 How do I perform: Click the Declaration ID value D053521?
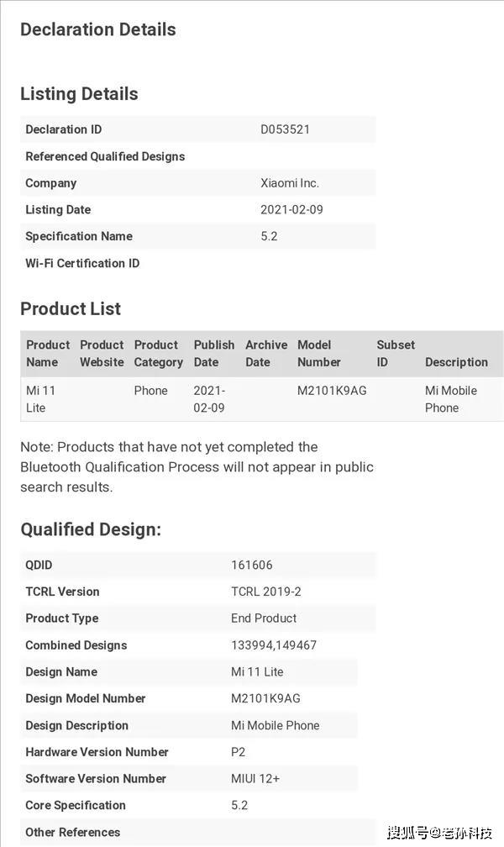[x=285, y=129]
